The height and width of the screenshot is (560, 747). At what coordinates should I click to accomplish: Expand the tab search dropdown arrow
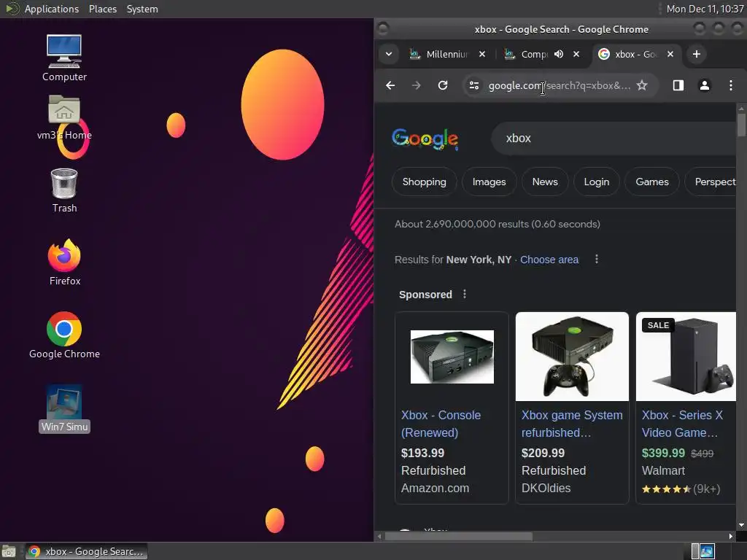point(389,54)
